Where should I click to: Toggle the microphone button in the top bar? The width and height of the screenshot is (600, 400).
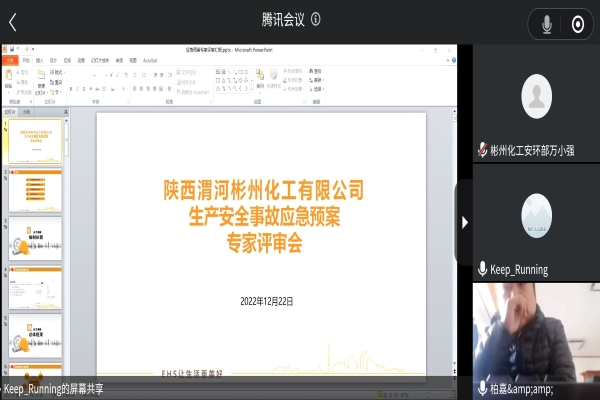pos(547,24)
